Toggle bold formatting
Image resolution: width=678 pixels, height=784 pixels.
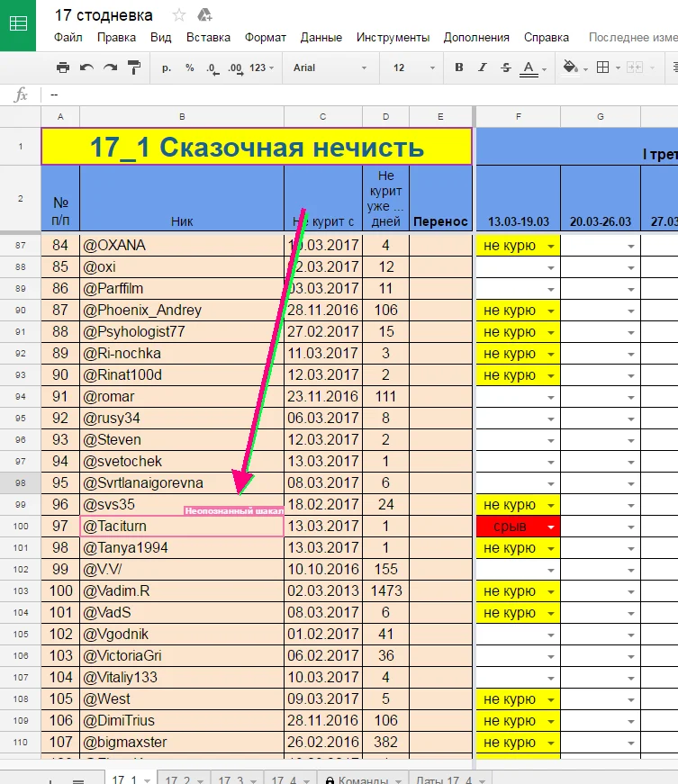(x=459, y=68)
